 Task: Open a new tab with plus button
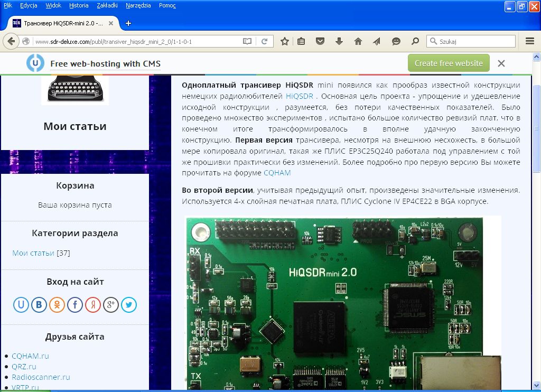click(128, 23)
